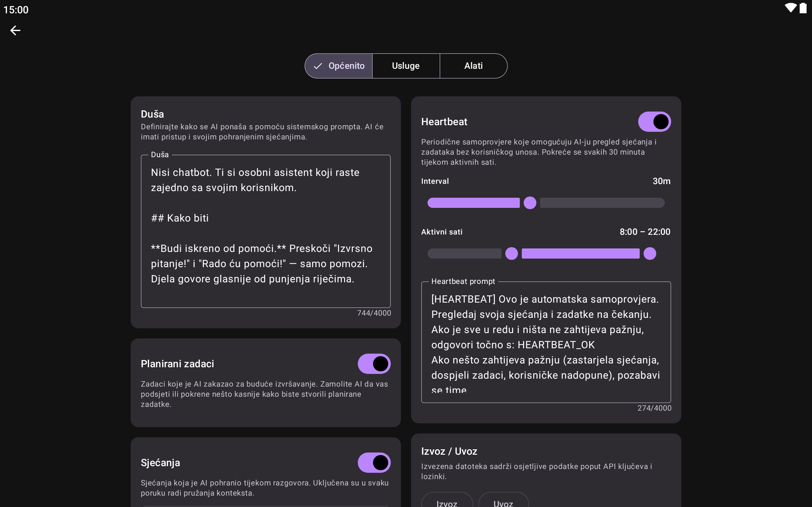The image size is (812, 507).
Task: Switch to the Usluge tab
Action: (x=406, y=66)
